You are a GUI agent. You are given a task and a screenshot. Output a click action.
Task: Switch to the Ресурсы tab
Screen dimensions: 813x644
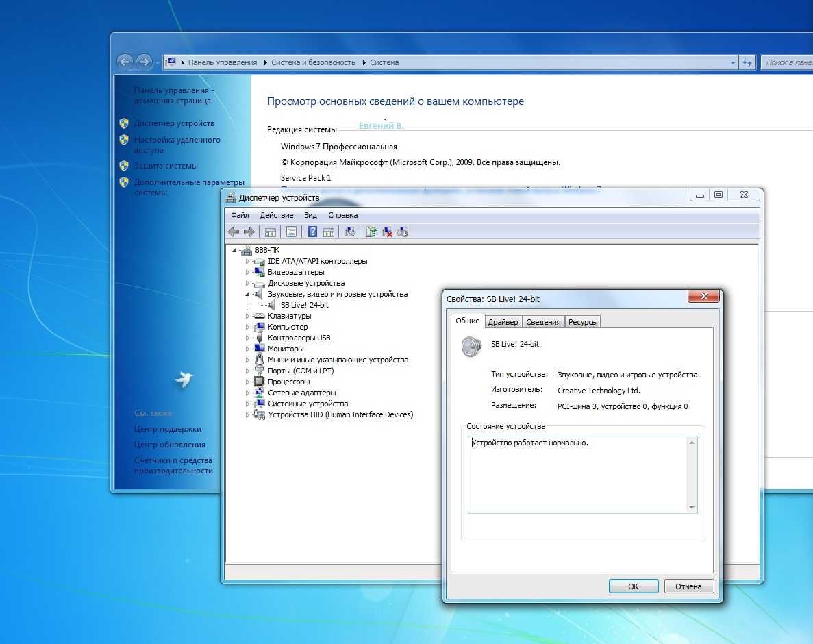coord(583,322)
